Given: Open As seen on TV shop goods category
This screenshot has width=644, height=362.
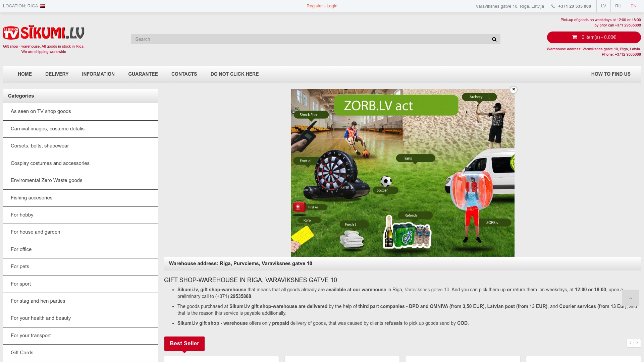Looking at the screenshot, I should click(80, 112).
